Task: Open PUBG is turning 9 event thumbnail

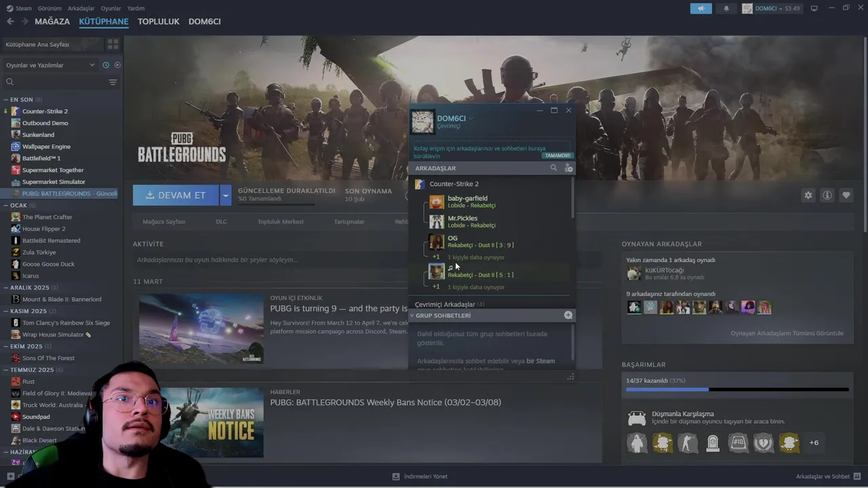Action: [201, 329]
